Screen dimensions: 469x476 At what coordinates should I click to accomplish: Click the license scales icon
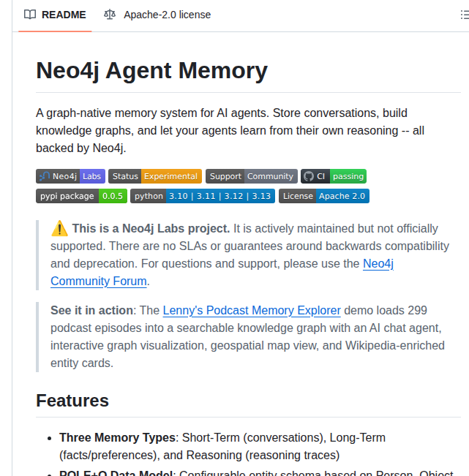tap(110, 15)
